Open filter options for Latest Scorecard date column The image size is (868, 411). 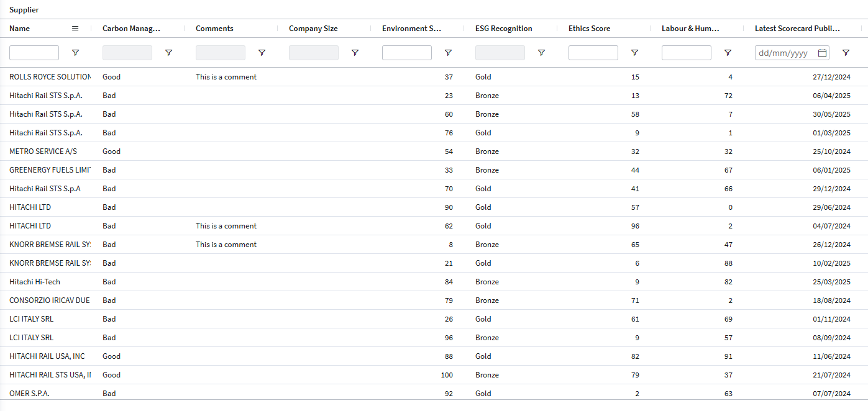click(x=846, y=53)
